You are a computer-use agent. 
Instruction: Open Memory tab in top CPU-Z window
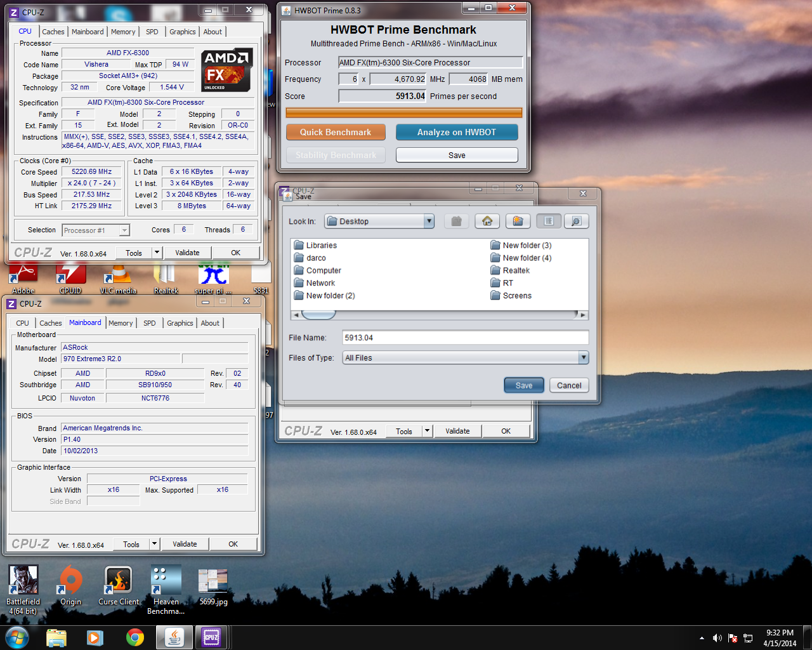pyautogui.click(x=123, y=32)
